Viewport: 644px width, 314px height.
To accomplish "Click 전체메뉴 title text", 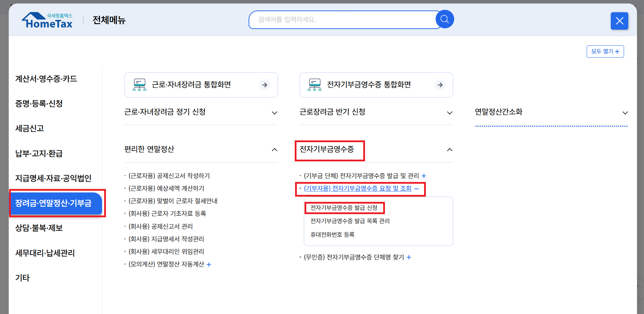I will pyautogui.click(x=109, y=20).
